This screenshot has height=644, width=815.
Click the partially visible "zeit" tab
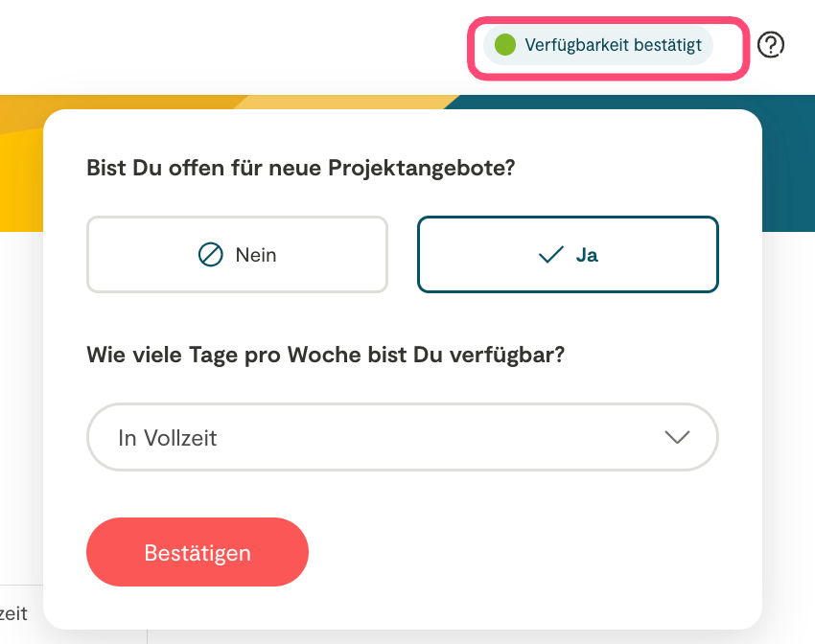pos(15,613)
